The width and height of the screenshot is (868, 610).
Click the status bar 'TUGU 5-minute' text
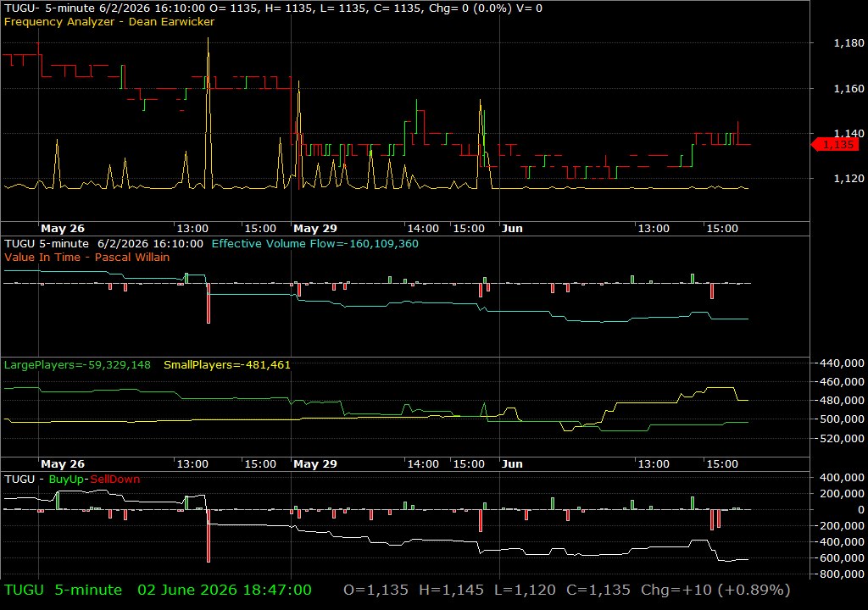[x=63, y=590]
